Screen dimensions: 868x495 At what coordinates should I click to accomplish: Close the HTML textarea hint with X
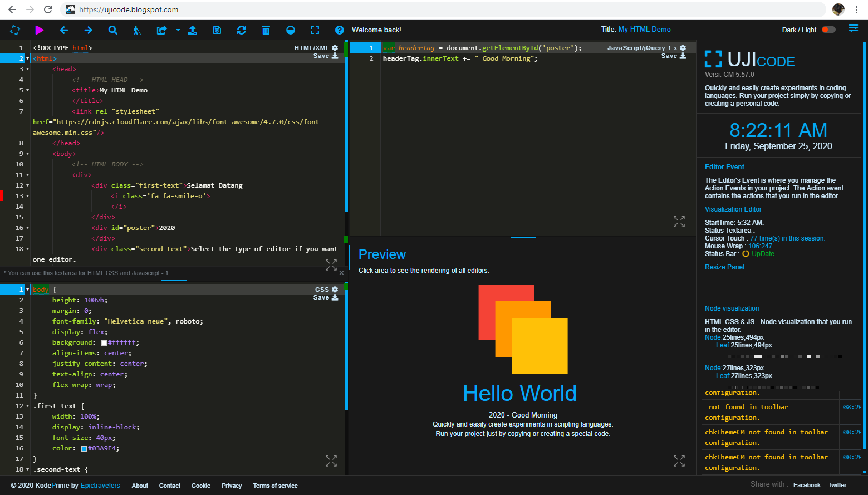pos(341,273)
